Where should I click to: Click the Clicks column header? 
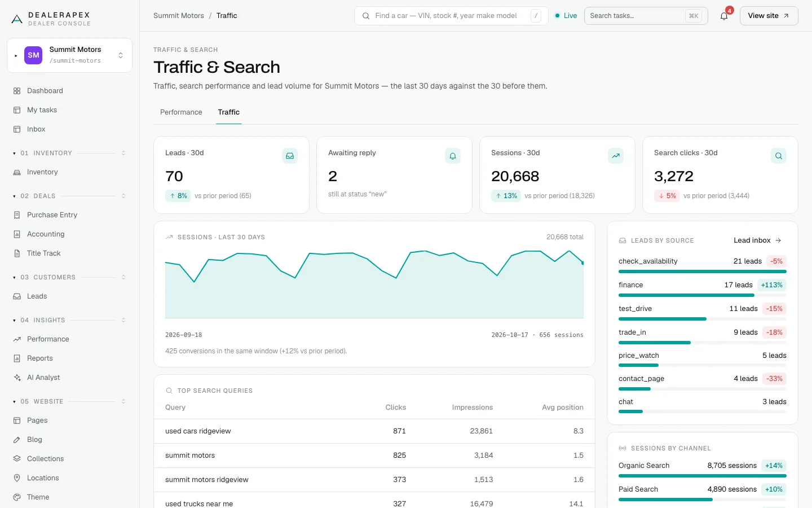(395, 408)
